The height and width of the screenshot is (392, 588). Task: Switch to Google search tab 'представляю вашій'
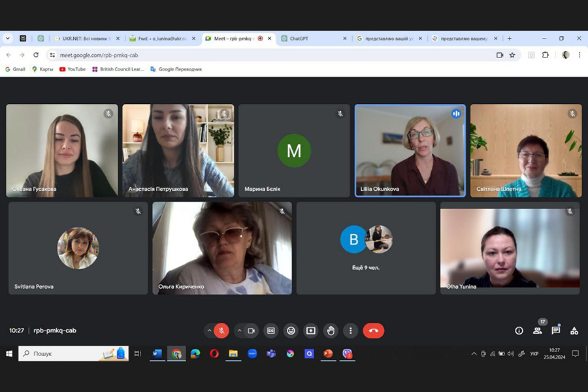point(389,39)
